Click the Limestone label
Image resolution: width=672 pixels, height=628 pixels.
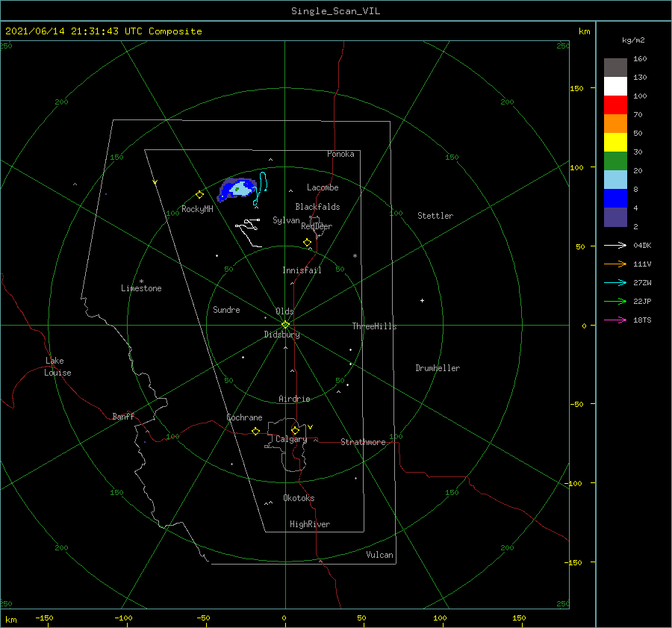(141, 288)
